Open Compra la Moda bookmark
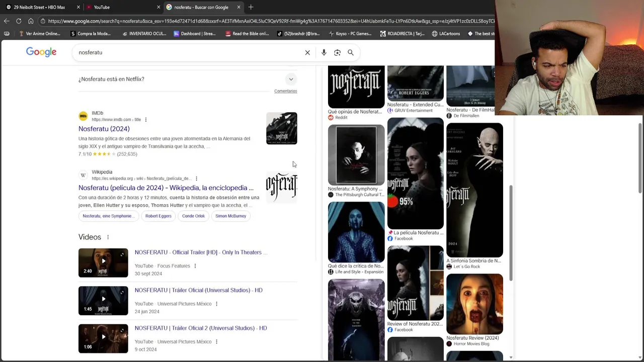 pos(91,34)
